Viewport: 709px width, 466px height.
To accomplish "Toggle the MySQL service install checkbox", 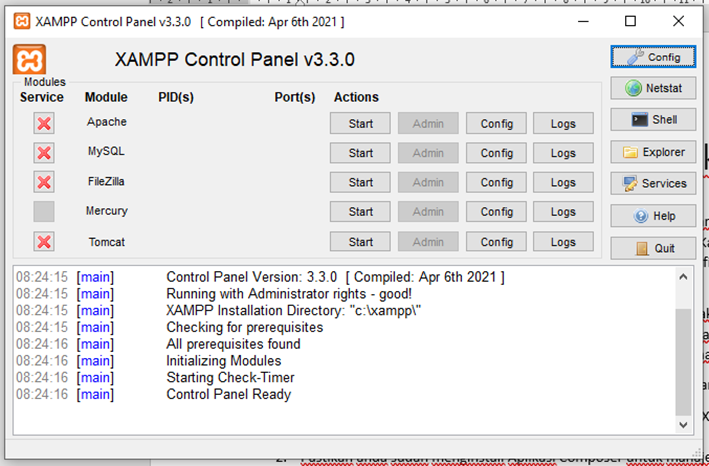I will [x=44, y=153].
